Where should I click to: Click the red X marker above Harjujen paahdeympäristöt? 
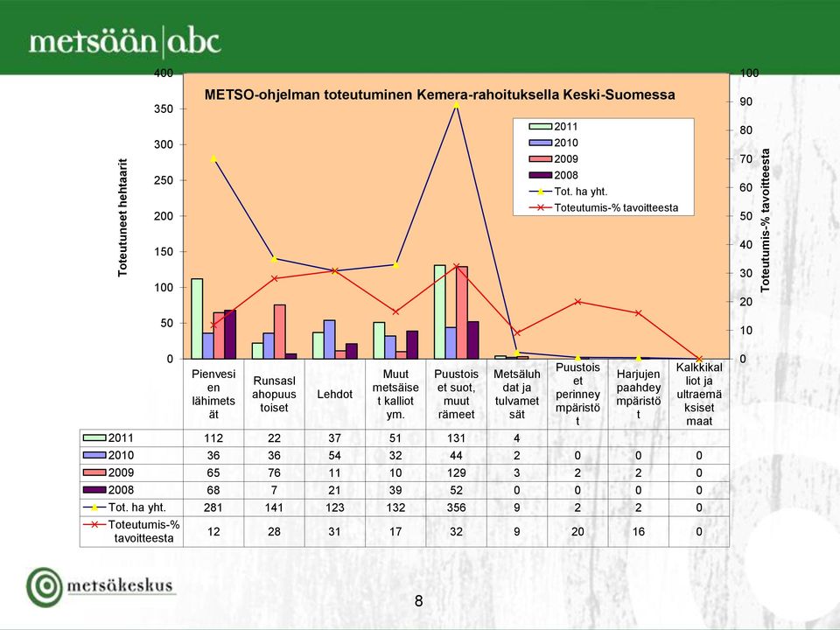click(x=639, y=313)
